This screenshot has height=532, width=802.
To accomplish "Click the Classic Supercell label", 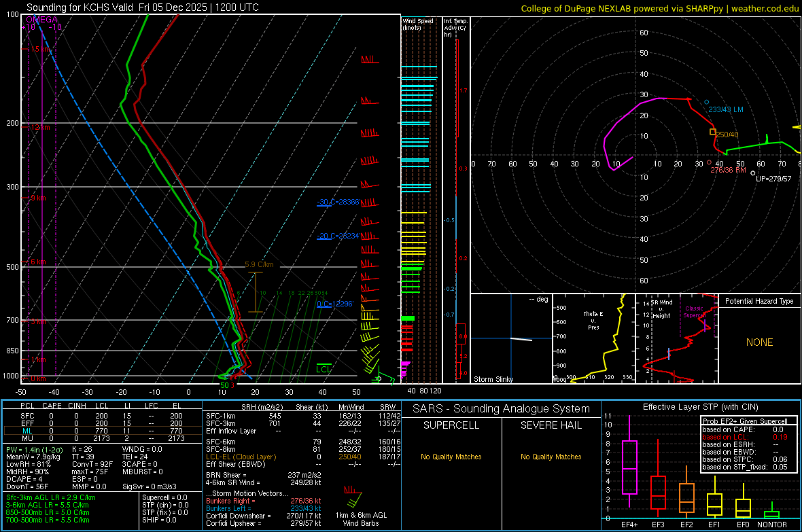I will click(x=694, y=312).
